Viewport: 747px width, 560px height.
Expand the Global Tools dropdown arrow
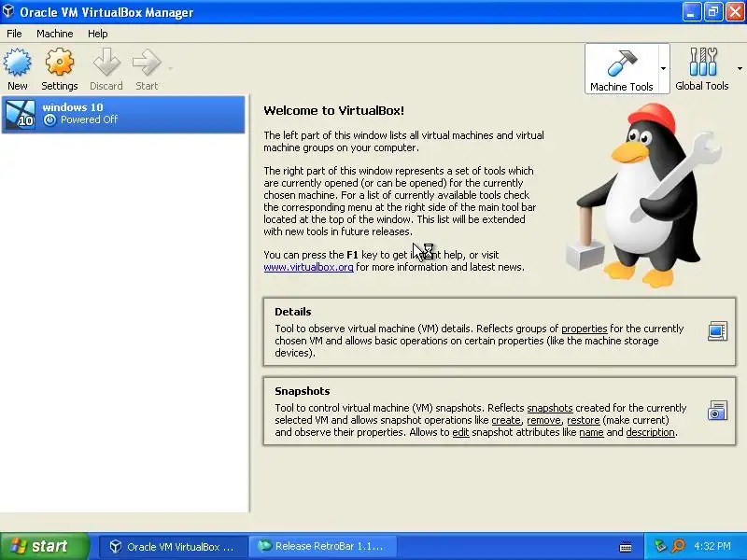point(740,68)
